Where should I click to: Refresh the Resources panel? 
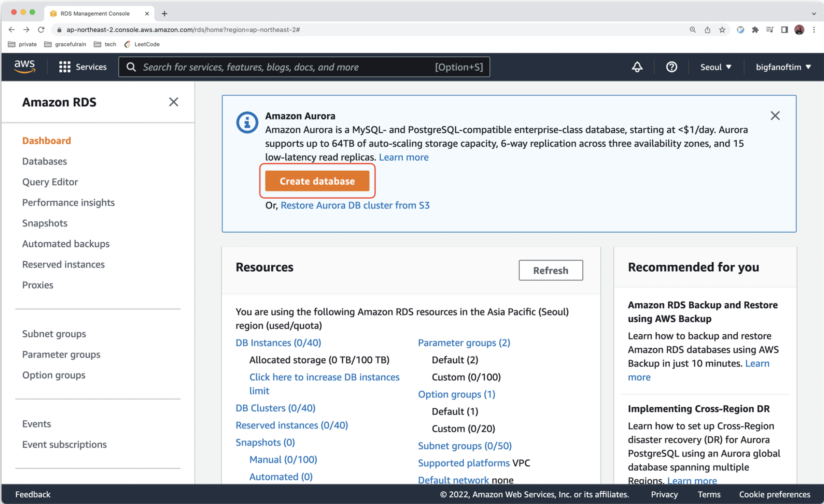point(550,270)
